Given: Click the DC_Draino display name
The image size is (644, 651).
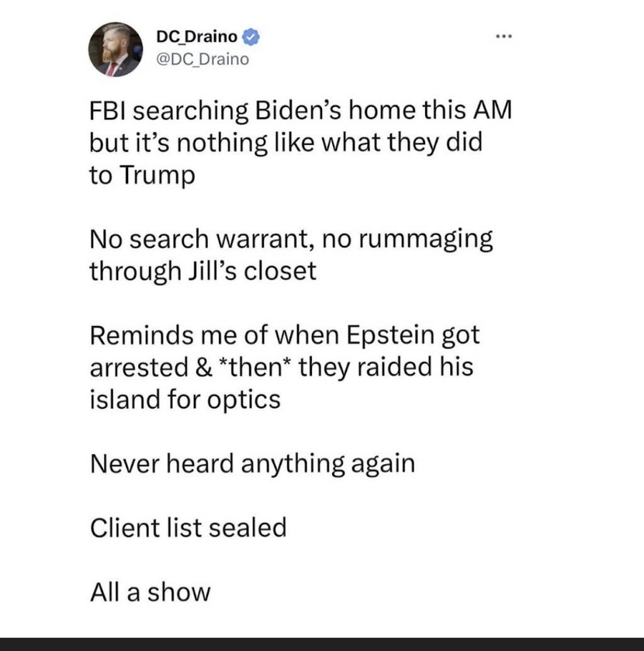Looking at the screenshot, I should click(x=197, y=36).
